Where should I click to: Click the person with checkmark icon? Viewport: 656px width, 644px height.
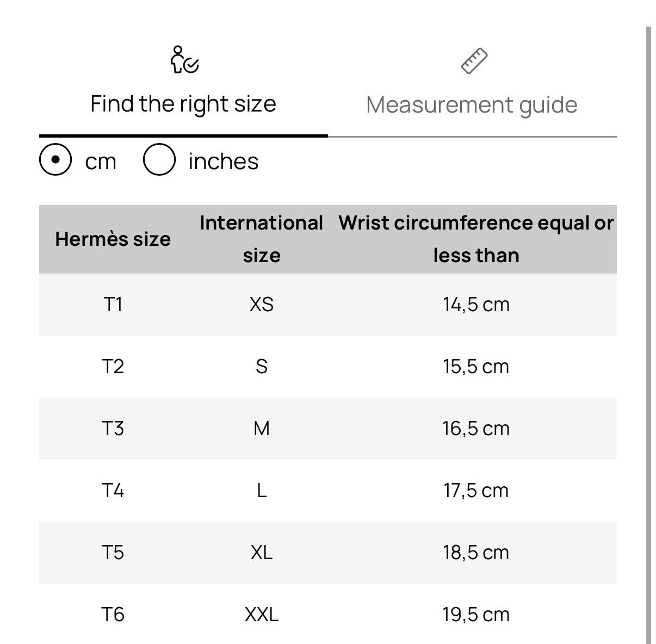point(184,60)
